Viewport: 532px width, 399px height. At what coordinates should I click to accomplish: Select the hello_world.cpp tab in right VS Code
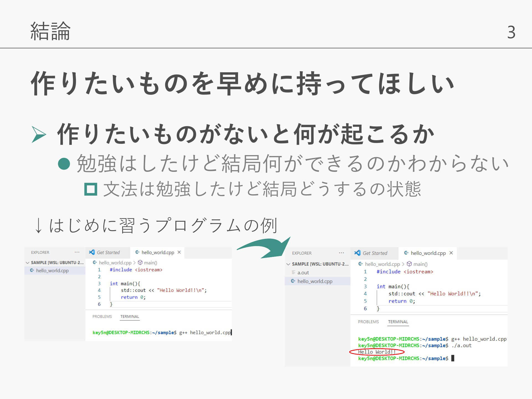428,253
